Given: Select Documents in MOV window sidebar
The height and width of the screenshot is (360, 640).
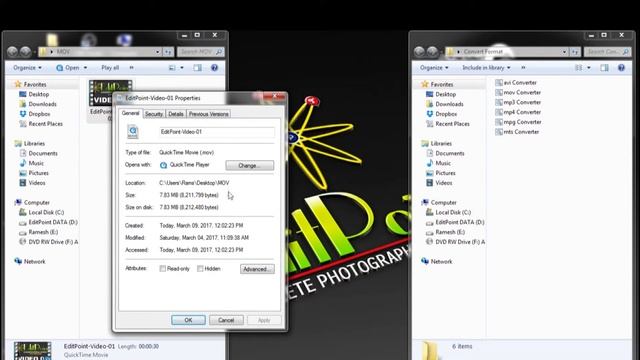Looking at the screenshot, I should pyautogui.click(x=39, y=153).
